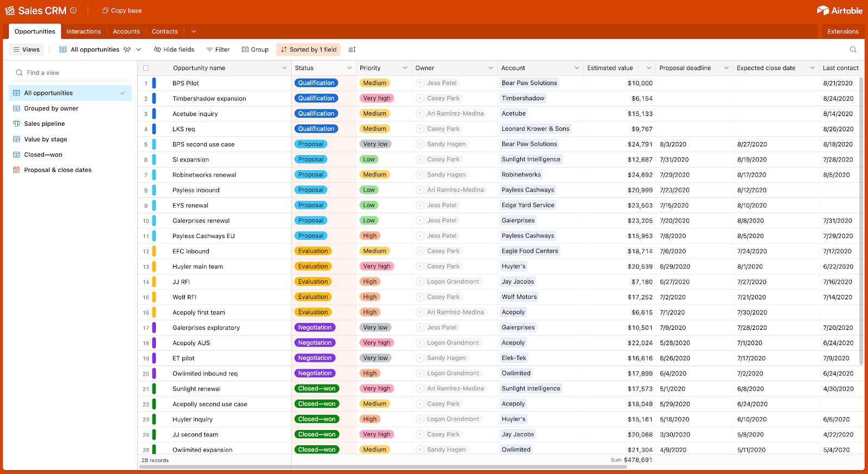Open the Estimated value column menu arrow
868x474 pixels.
click(x=648, y=68)
